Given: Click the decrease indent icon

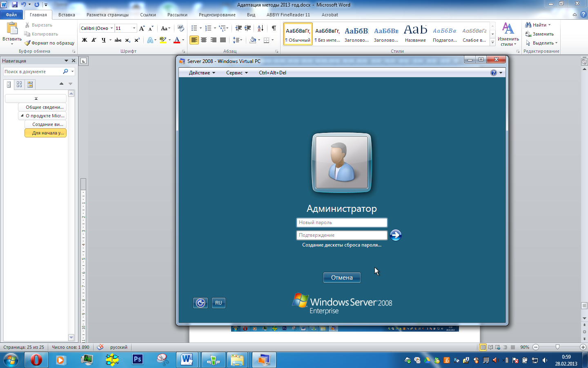Looking at the screenshot, I should point(238,28).
